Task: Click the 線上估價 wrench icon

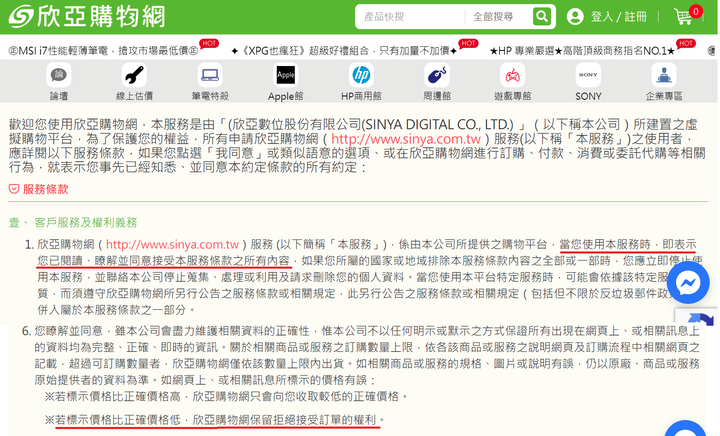Action: 134,75
